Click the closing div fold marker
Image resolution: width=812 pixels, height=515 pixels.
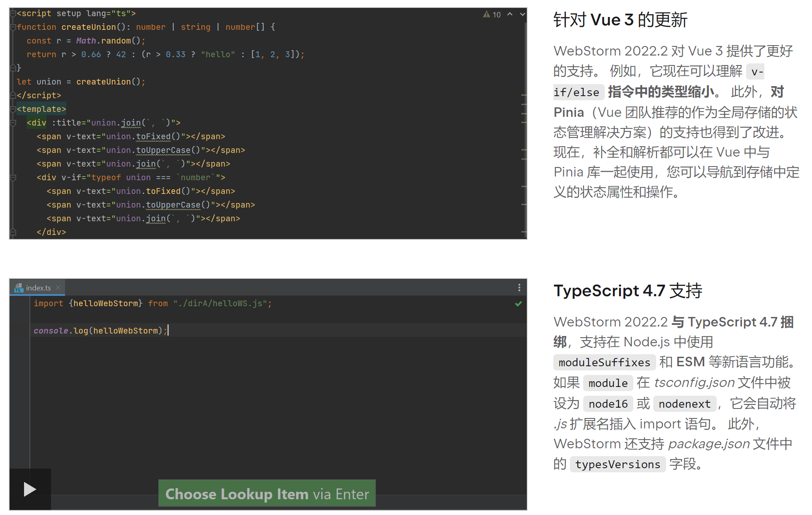pyautogui.click(x=13, y=232)
